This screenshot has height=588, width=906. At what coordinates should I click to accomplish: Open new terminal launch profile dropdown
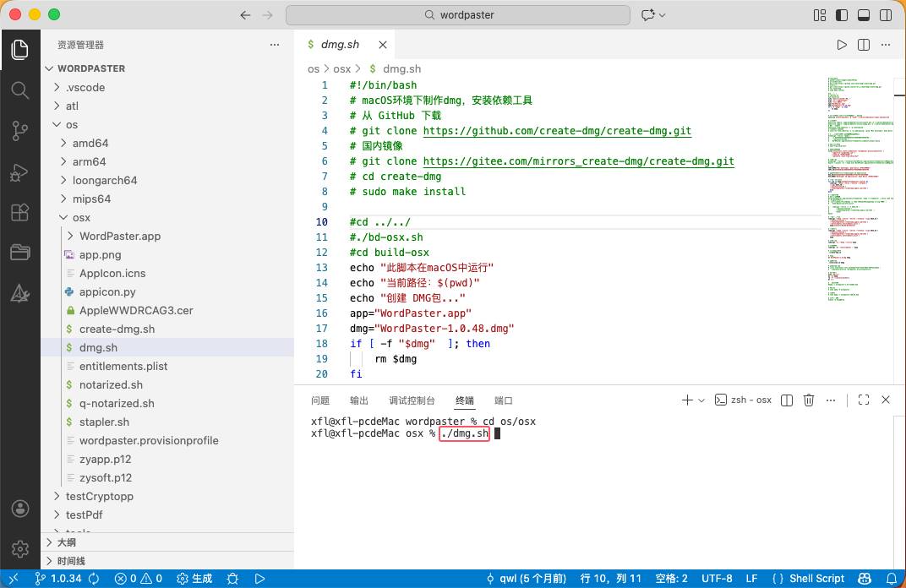point(703,400)
